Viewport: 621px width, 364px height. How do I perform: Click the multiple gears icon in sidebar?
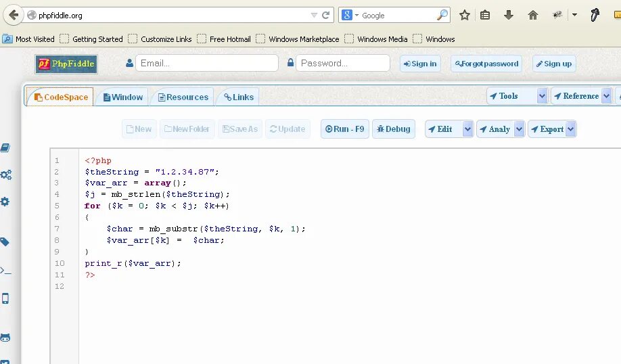point(5,175)
